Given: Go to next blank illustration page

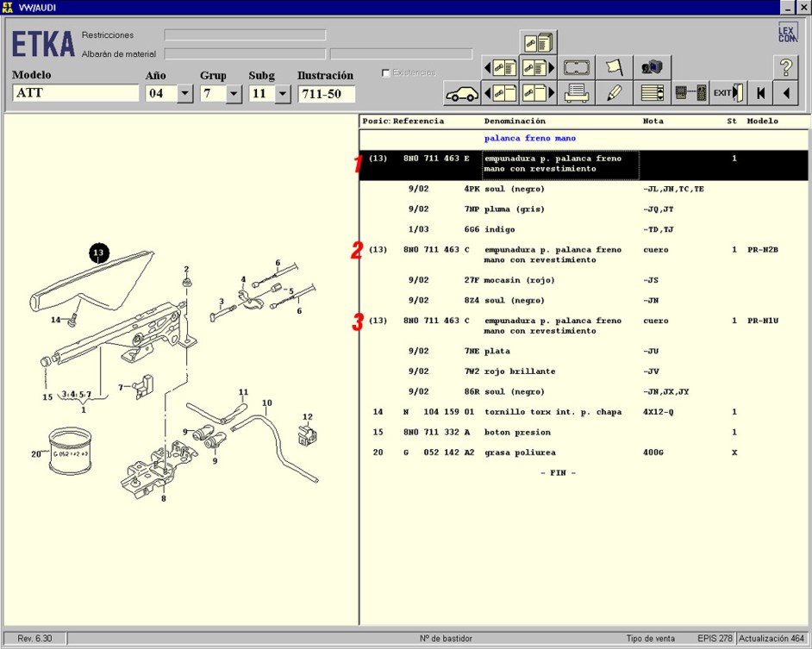Looking at the screenshot, I should click(x=538, y=93).
